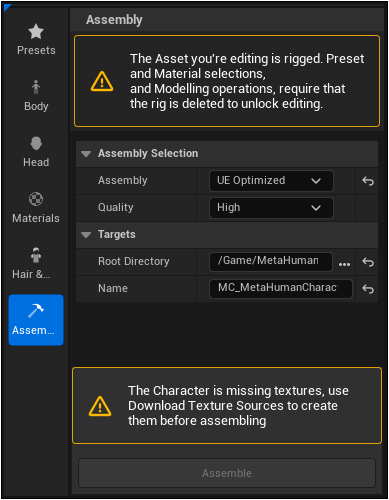Click the missing textures warning icon

100,406
